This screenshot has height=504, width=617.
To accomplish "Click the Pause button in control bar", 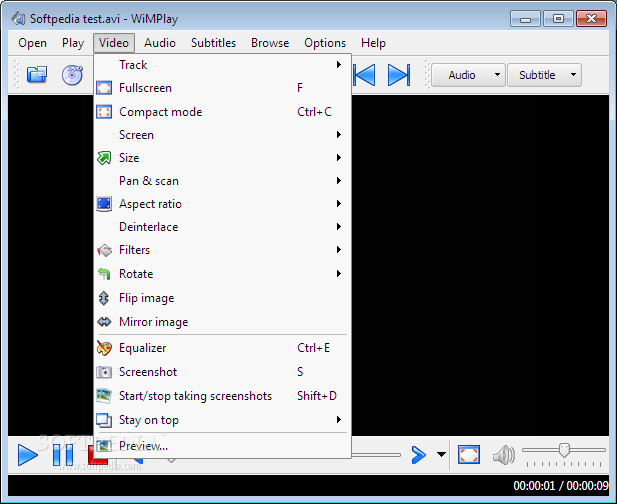I will pyautogui.click(x=63, y=455).
